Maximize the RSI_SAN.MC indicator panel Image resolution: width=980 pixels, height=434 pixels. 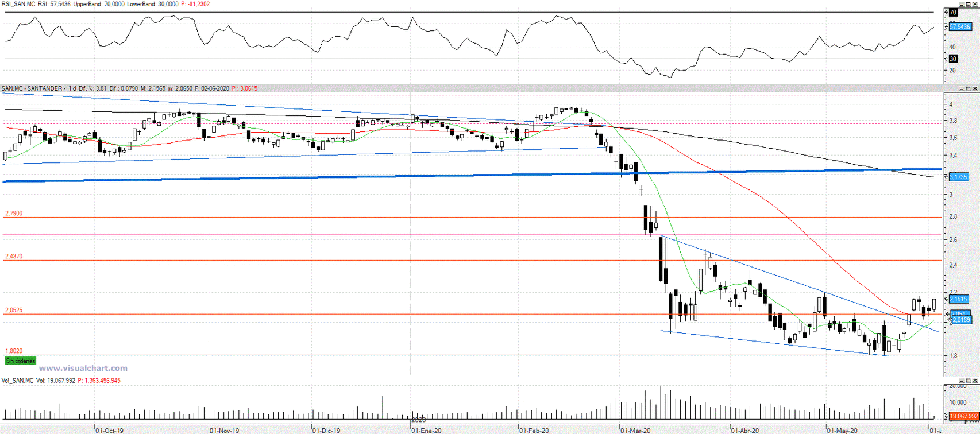pos(969,4)
